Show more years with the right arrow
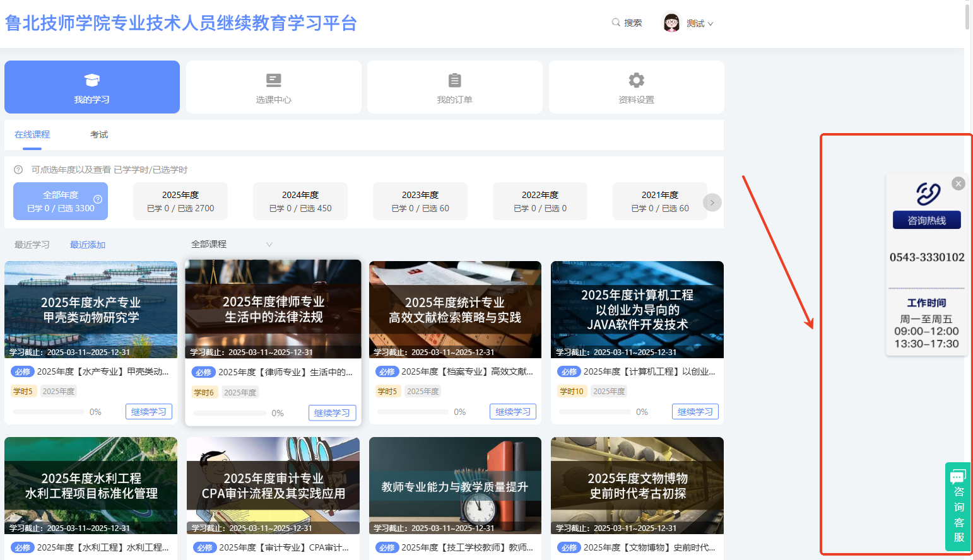 [x=712, y=202]
